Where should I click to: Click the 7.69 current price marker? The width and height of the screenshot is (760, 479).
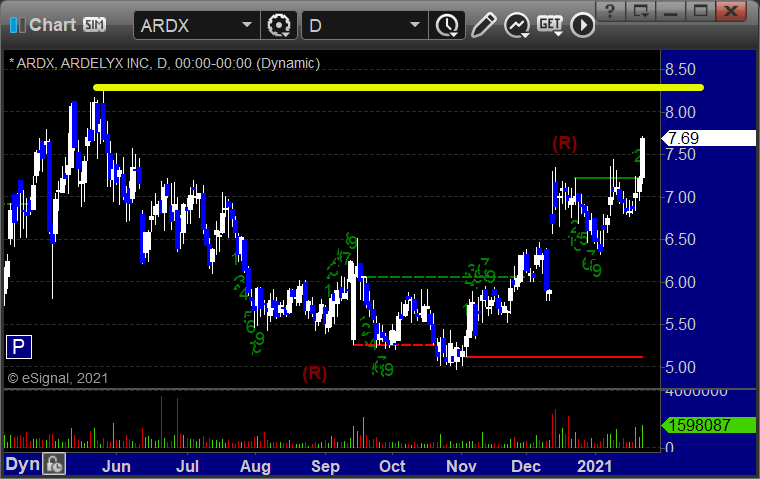coord(709,138)
